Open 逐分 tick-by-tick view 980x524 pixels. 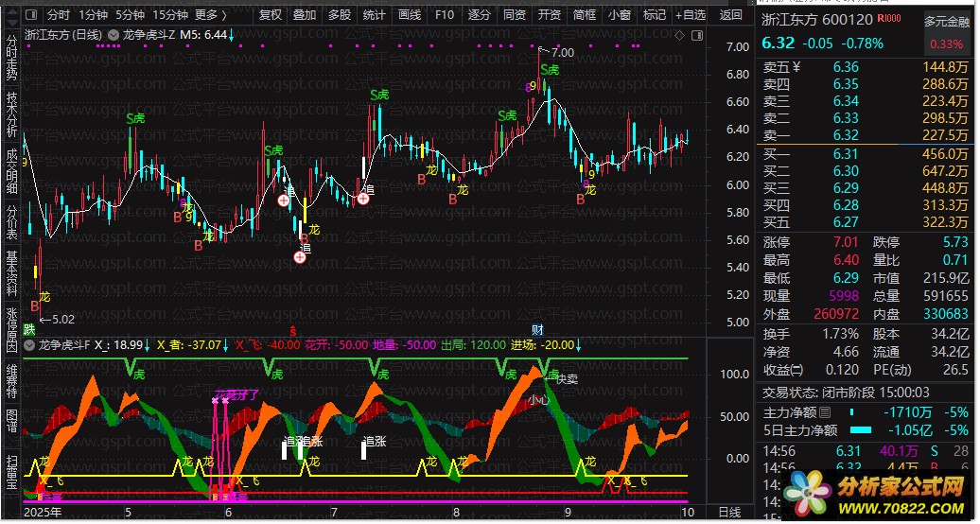[480, 14]
